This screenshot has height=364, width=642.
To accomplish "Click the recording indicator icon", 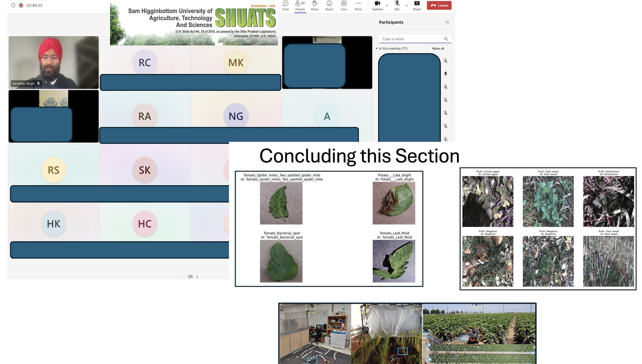I will (x=21, y=5).
